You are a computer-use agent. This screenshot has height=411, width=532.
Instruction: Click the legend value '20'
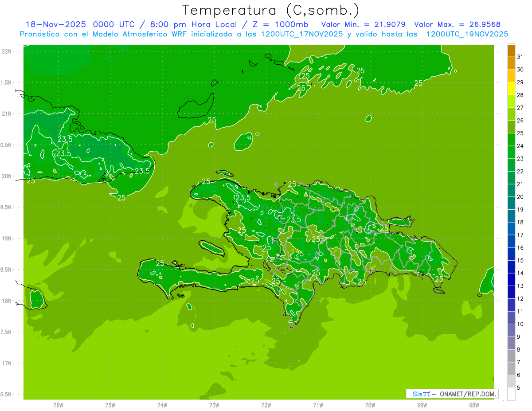coord(520,197)
